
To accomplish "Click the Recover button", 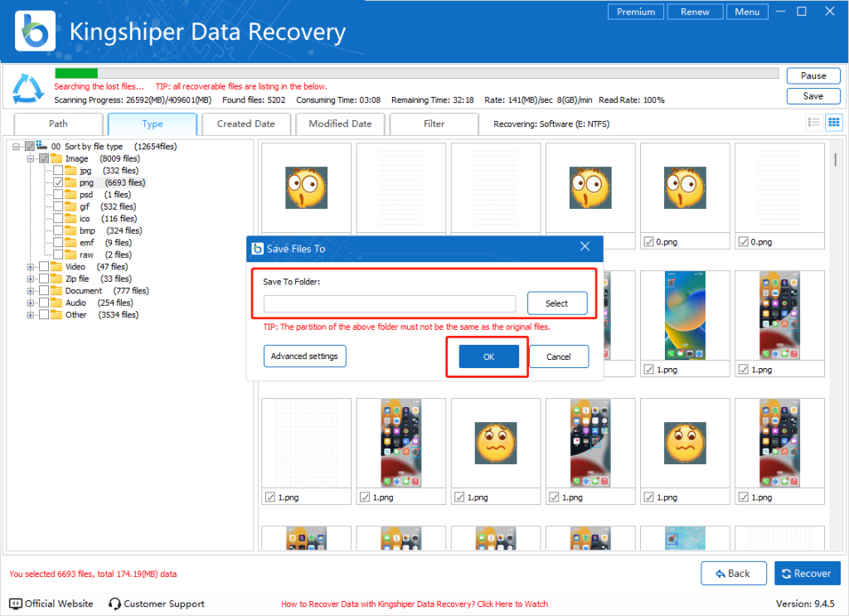I will 807,573.
